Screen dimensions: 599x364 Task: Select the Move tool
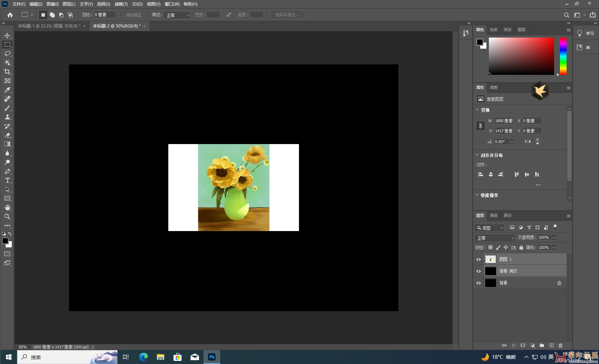tap(7, 35)
